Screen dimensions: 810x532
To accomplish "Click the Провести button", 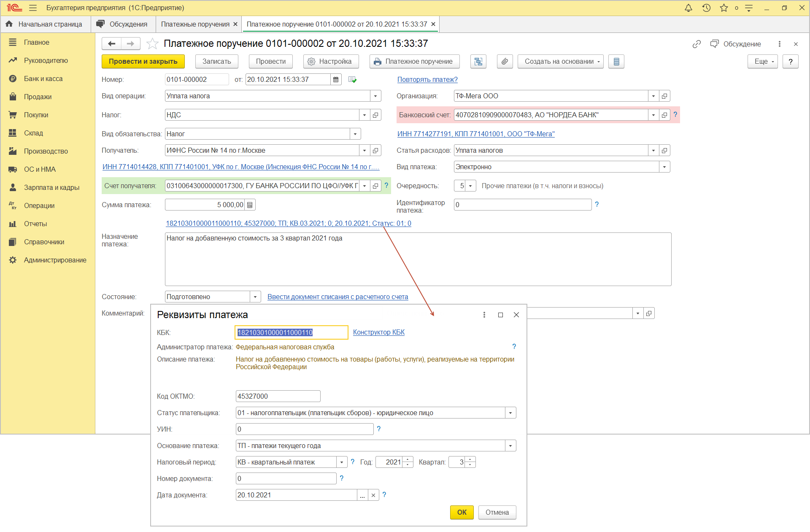I will point(271,62).
